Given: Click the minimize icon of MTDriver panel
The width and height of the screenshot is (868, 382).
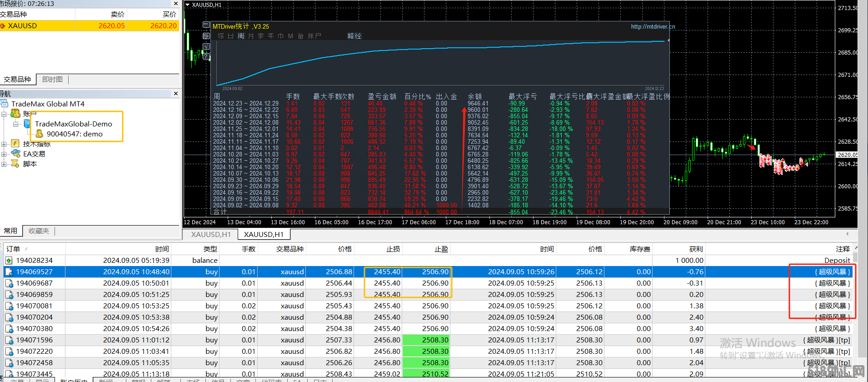Looking at the screenshot, I should point(206,25).
